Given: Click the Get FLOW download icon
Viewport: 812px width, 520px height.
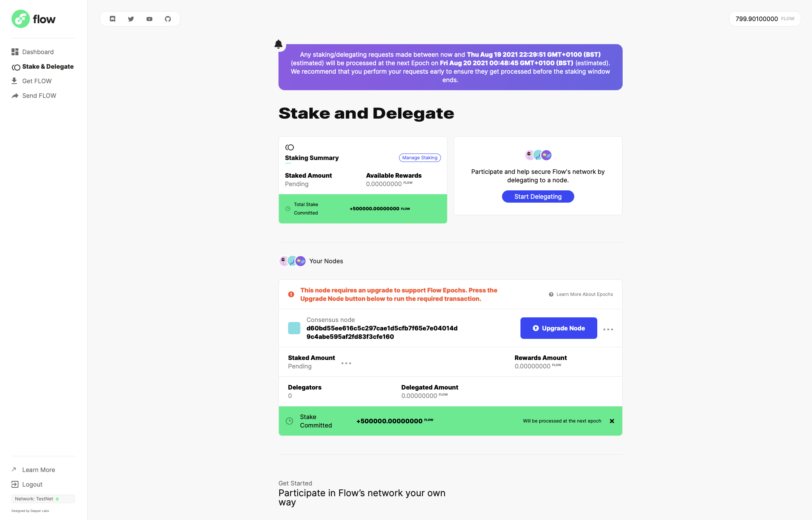Looking at the screenshot, I should 15,81.
